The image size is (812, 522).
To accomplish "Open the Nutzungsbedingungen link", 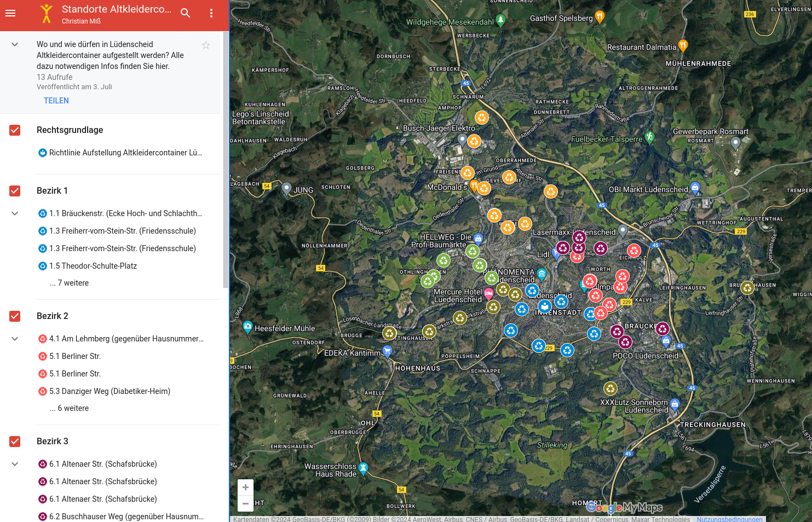I will [x=729, y=519].
